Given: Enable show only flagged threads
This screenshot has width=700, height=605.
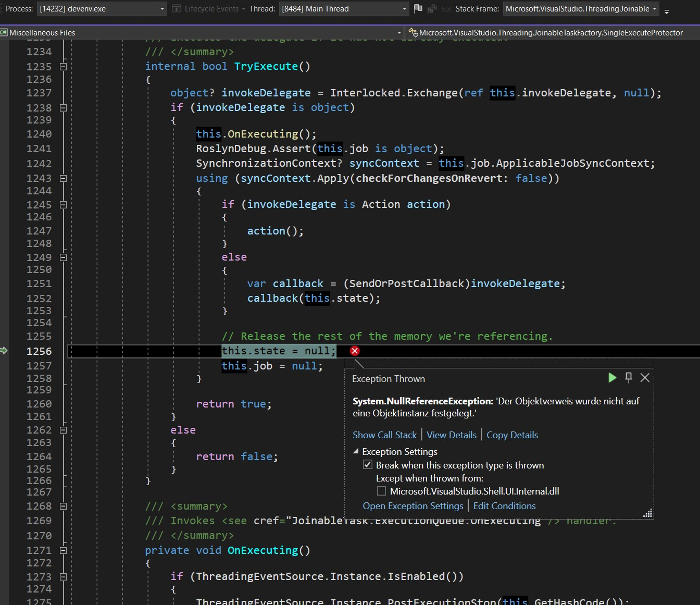Looking at the screenshot, I should (431, 8).
